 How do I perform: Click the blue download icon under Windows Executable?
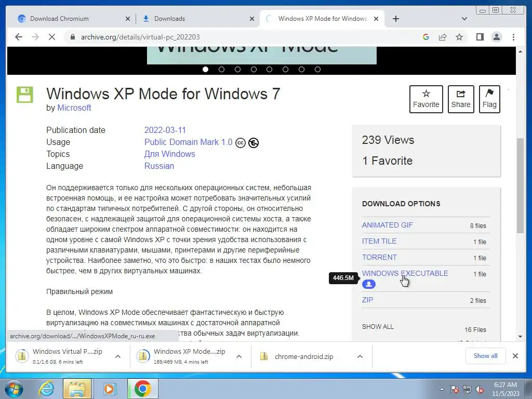pos(369,284)
